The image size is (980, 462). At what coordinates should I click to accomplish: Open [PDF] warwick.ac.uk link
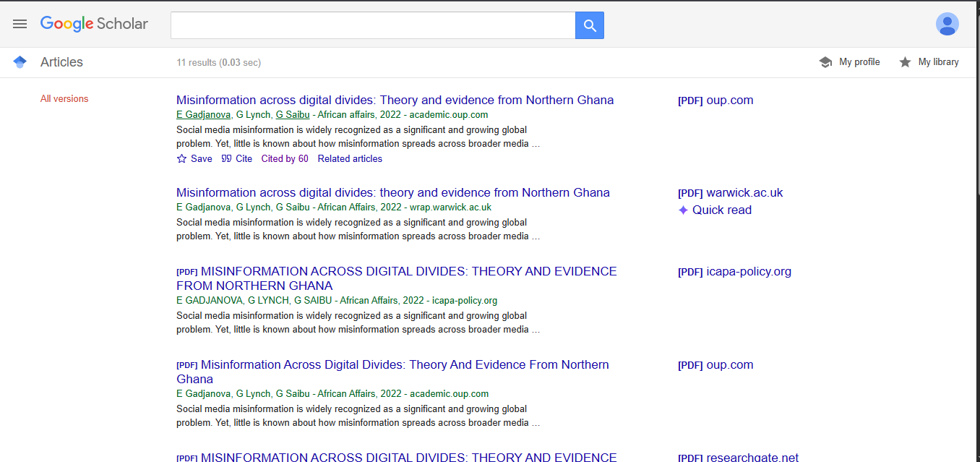[730, 193]
